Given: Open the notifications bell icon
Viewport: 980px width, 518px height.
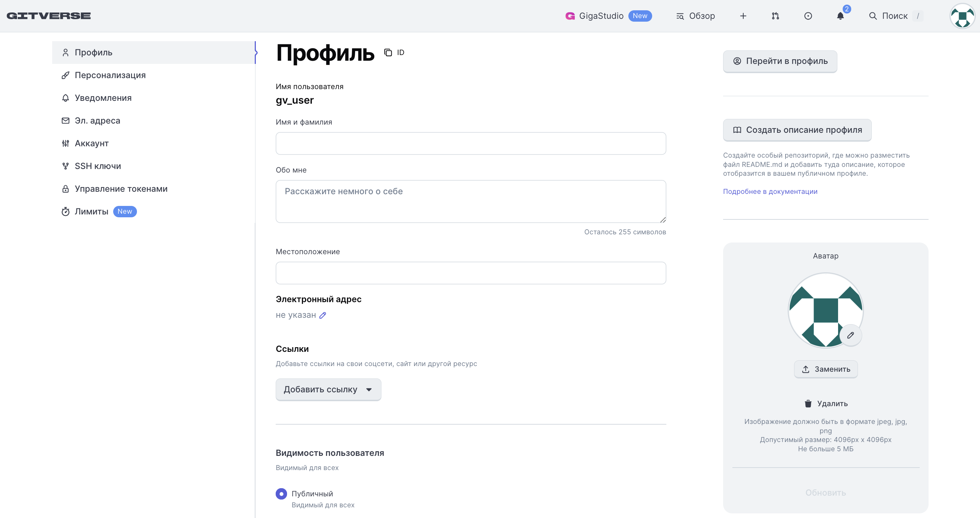Looking at the screenshot, I should click(840, 16).
